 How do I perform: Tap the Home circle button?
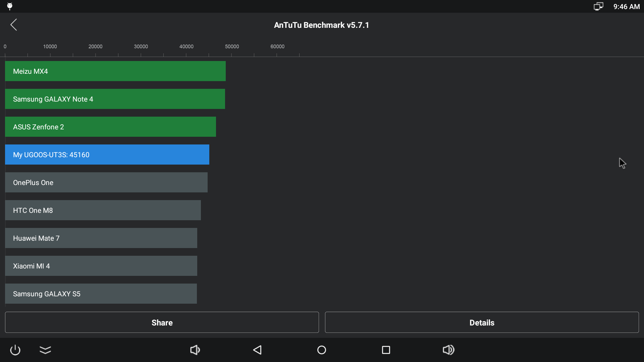pyautogui.click(x=322, y=350)
